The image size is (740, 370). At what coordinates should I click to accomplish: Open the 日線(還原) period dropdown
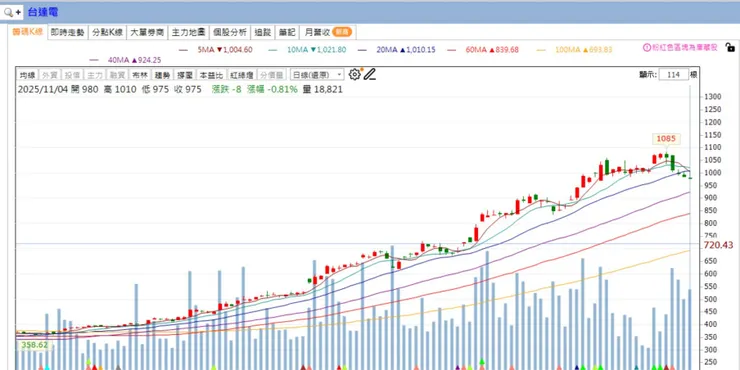(x=317, y=75)
